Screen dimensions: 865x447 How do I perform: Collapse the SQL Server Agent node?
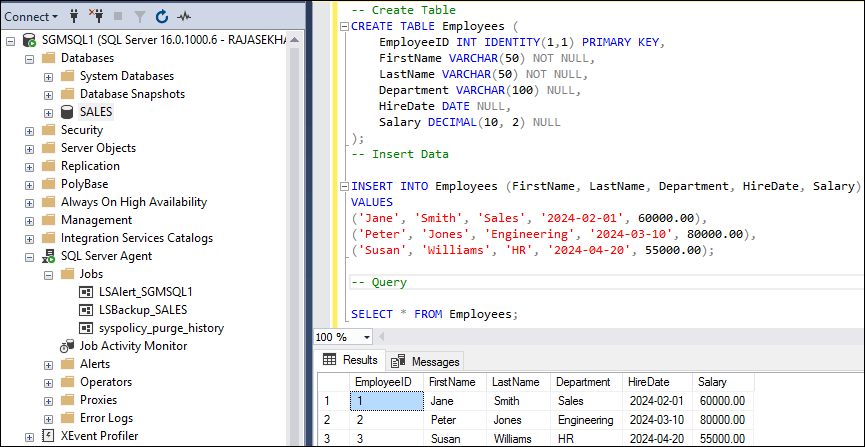click(30, 256)
